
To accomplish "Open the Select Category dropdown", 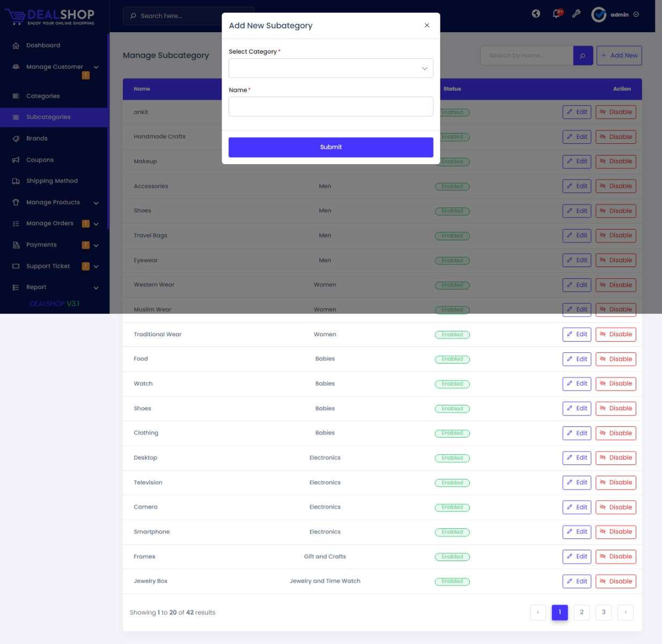I will click(x=330, y=69).
